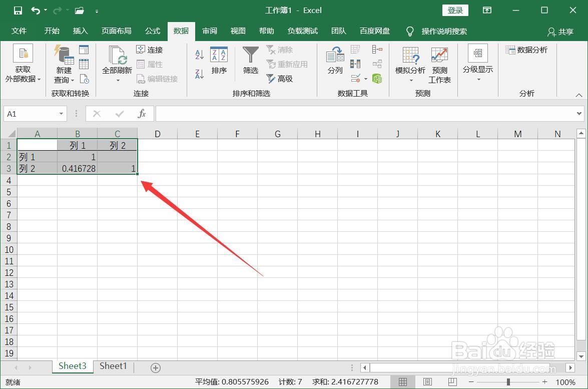The width and height of the screenshot is (588, 389).
Task: Open 高级 advanced filter
Action: pos(285,79)
